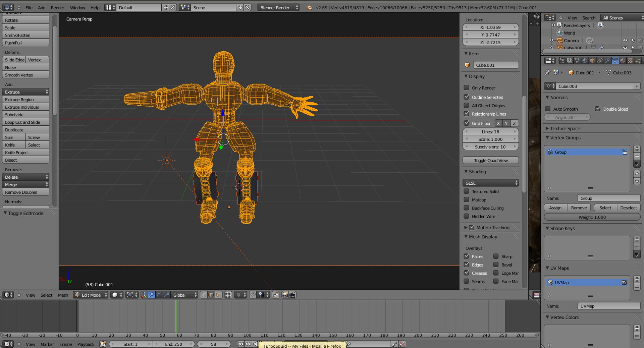Toggle the 3D manipulator widget icon
Image resolution: width=644 pixels, height=348 pixels.
click(144, 295)
